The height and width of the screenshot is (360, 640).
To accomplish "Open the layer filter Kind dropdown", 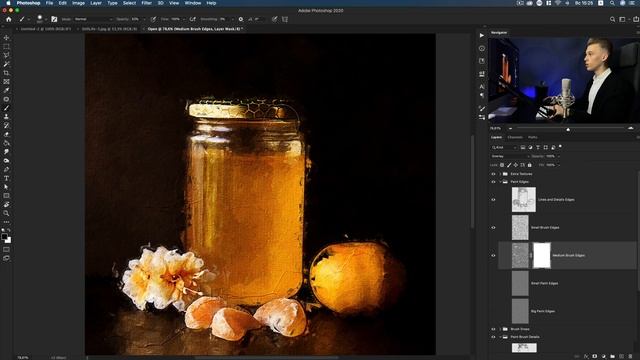I will point(504,147).
